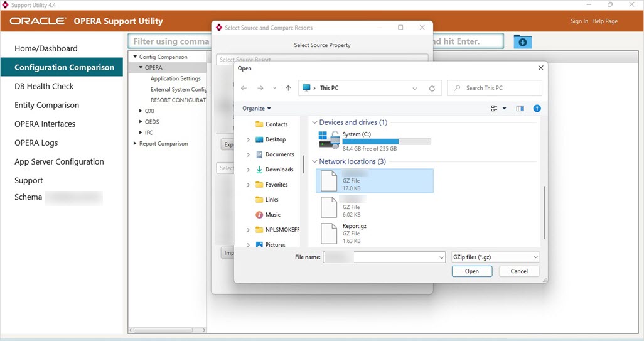644x341 pixels.
Task: Click the Up one level arrow
Action: pyautogui.click(x=288, y=88)
